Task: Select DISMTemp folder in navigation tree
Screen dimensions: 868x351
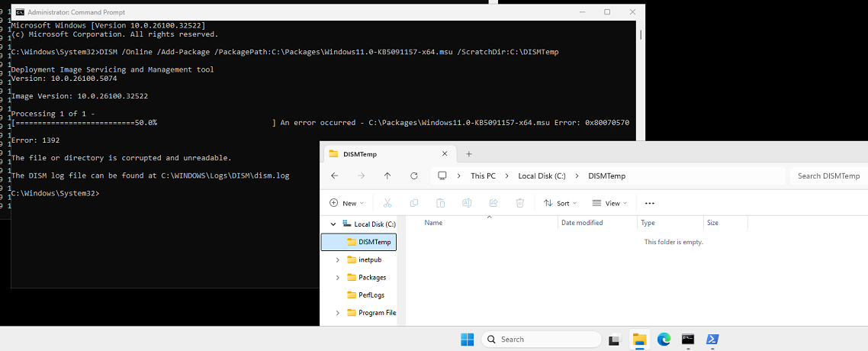Action: coord(359,242)
